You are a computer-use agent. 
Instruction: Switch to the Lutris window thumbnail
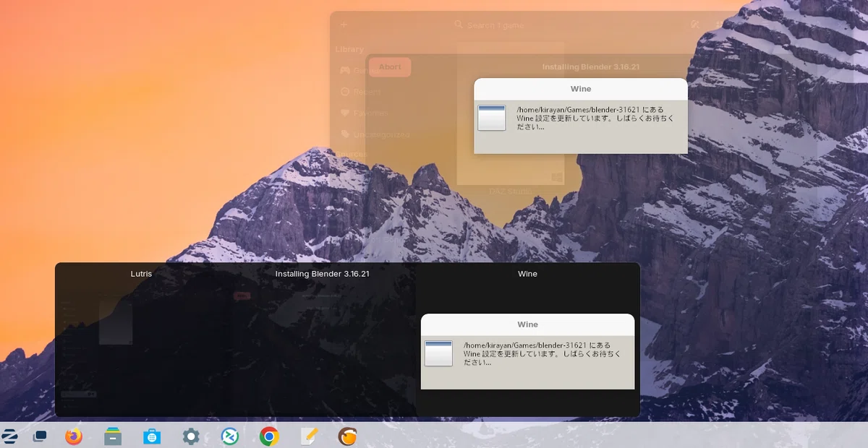[141, 340]
